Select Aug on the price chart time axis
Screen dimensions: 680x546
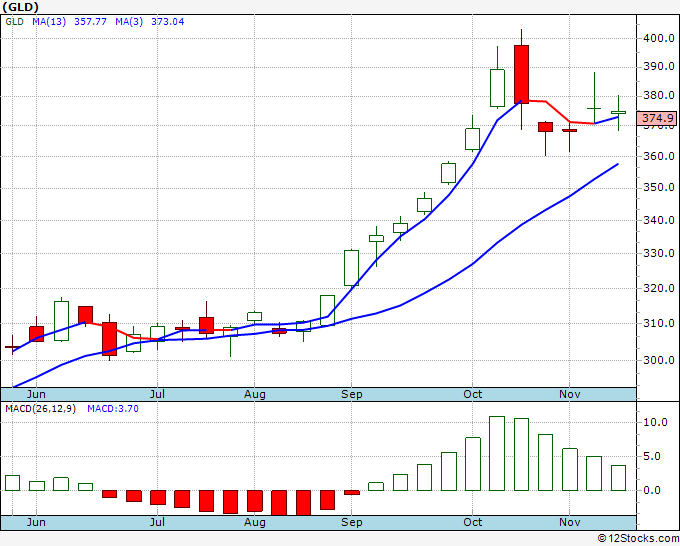coord(255,394)
